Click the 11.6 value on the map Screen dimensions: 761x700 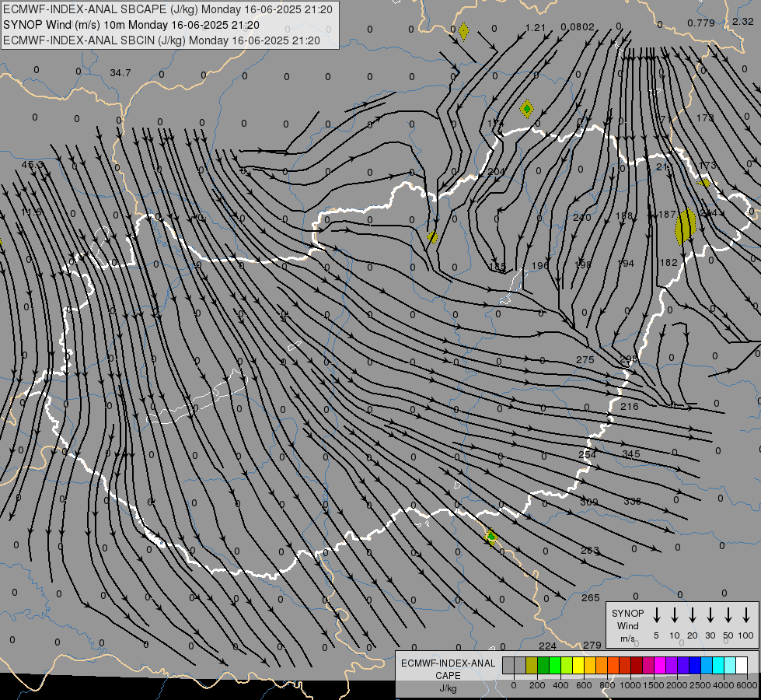point(32,212)
